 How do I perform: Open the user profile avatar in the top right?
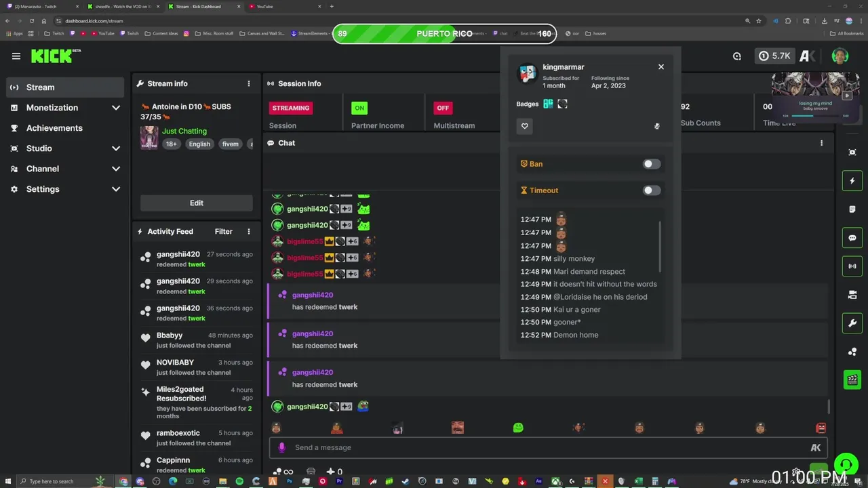click(x=840, y=56)
